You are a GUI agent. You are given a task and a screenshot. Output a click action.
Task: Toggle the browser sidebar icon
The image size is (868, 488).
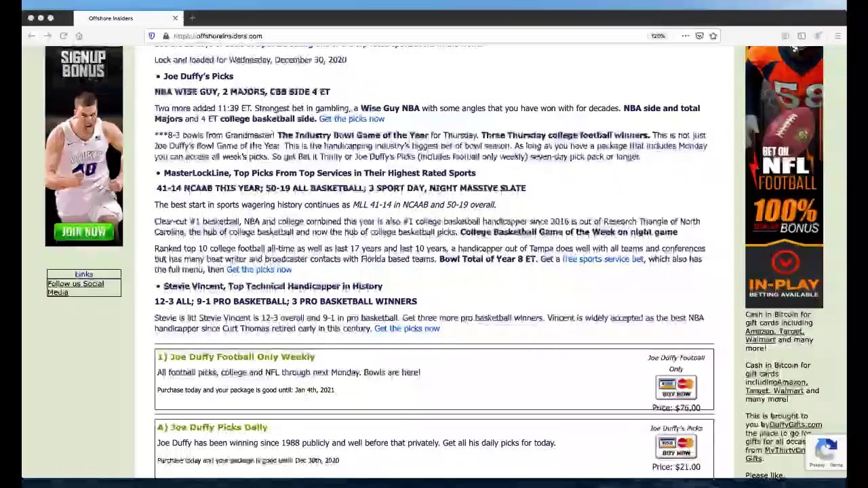pyautogui.click(x=802, y=36)
